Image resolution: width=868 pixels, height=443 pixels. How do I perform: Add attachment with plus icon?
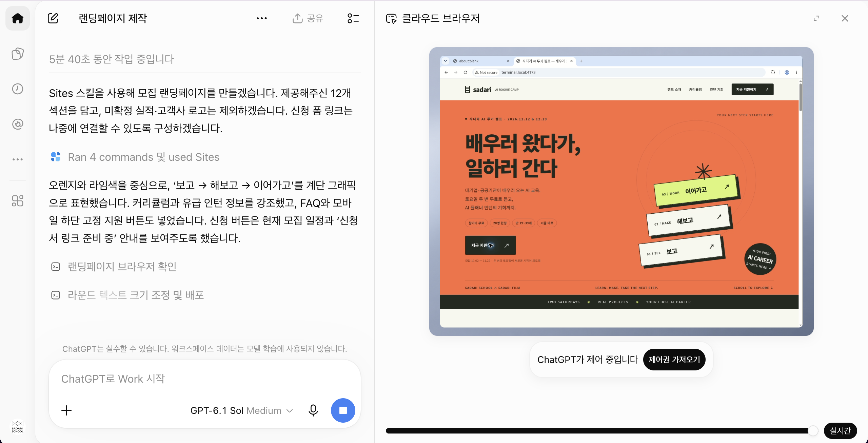pos(66,410)
